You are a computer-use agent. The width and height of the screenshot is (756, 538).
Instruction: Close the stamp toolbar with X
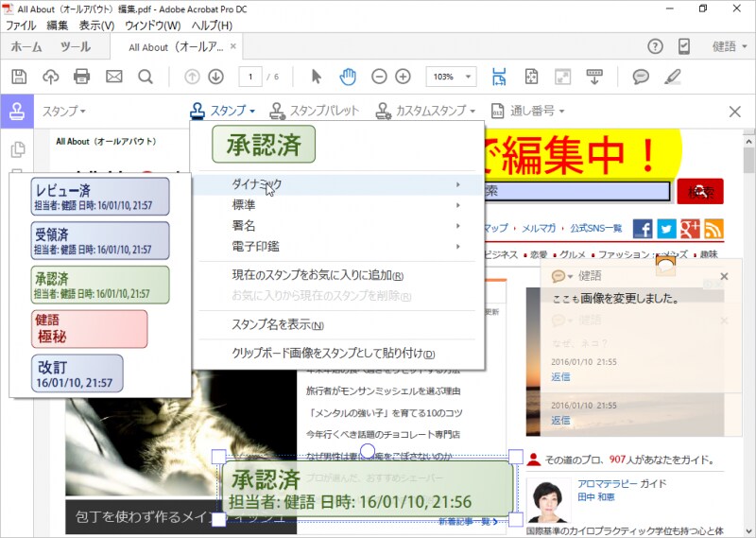point(735,112)
